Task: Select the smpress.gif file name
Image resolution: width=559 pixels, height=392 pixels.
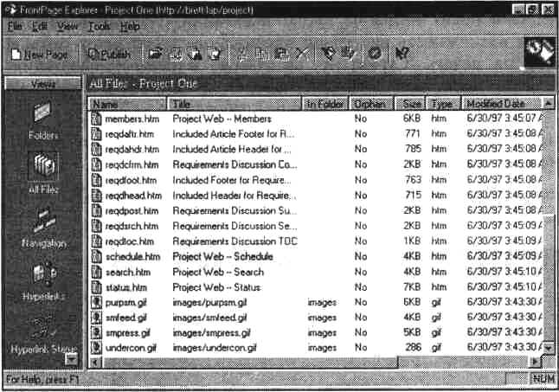Action: coord(127,333)
